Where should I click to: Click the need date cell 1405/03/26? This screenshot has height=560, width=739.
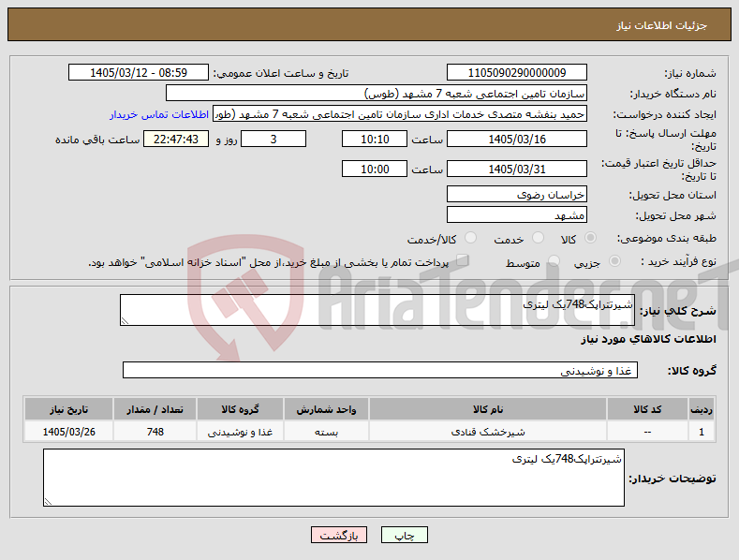coord(68,432)
